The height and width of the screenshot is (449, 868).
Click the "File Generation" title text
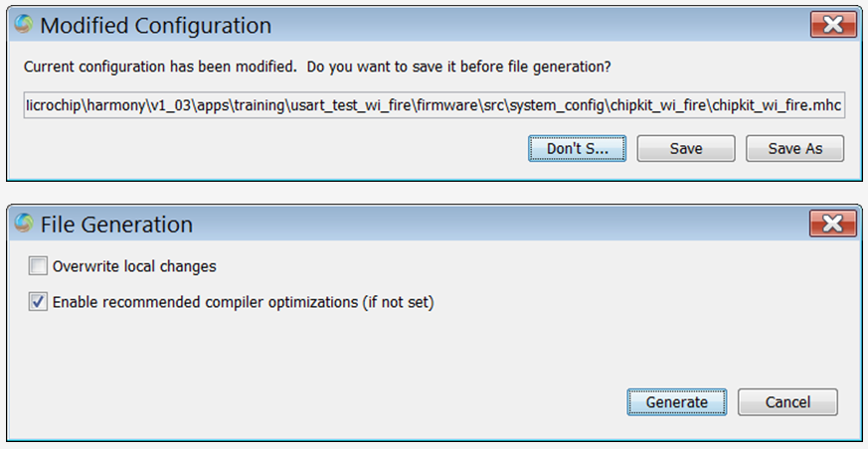[x=116, y=224]
